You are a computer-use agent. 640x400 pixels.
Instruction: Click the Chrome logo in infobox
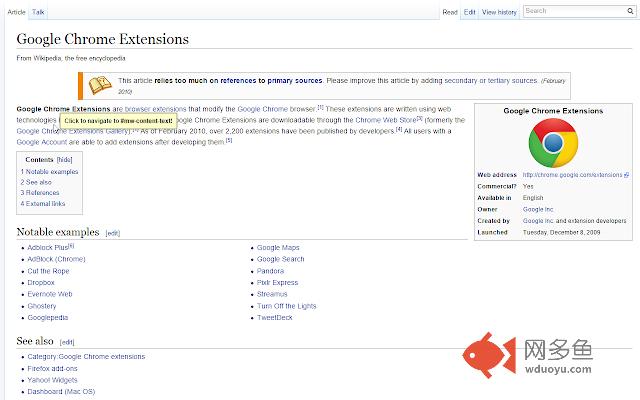pos(553,143)
